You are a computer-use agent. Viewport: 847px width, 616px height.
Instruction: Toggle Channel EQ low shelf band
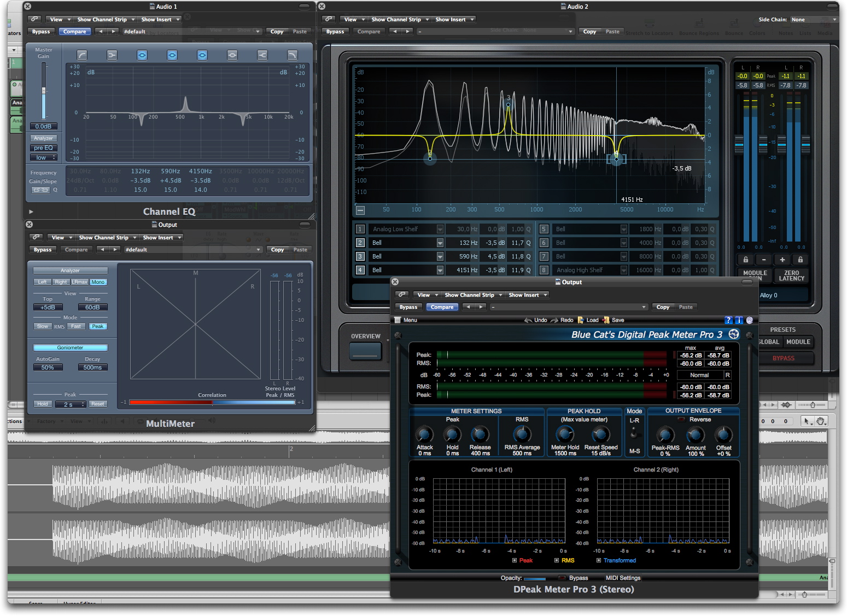tap(112, 55)
